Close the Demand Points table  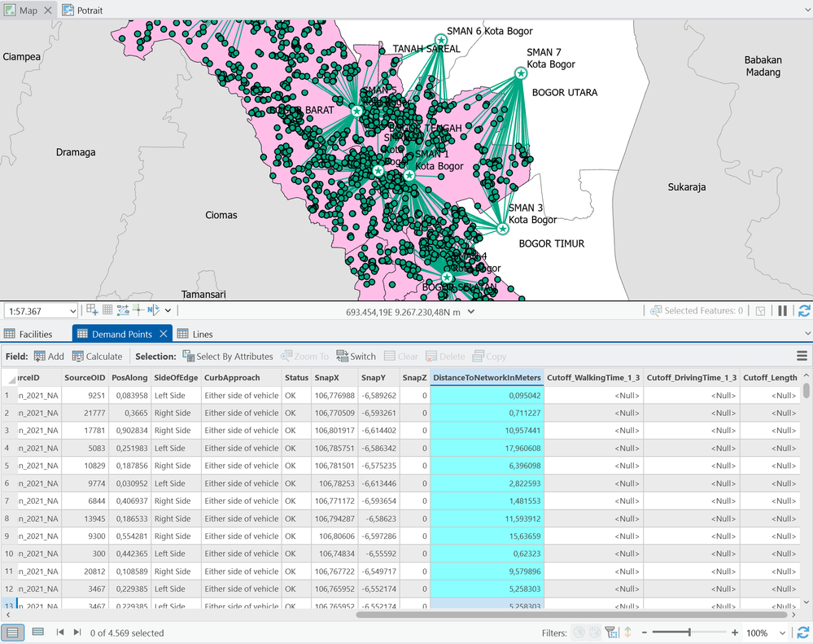[163, 334]
